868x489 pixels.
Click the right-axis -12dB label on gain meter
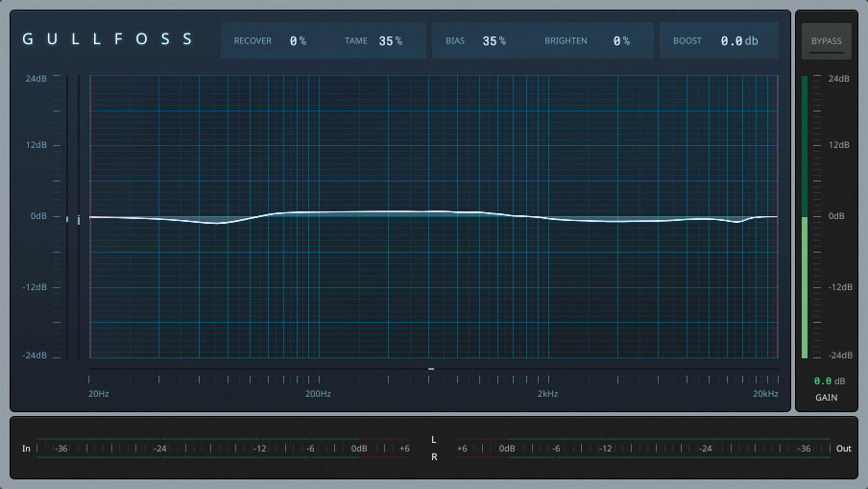840,287
